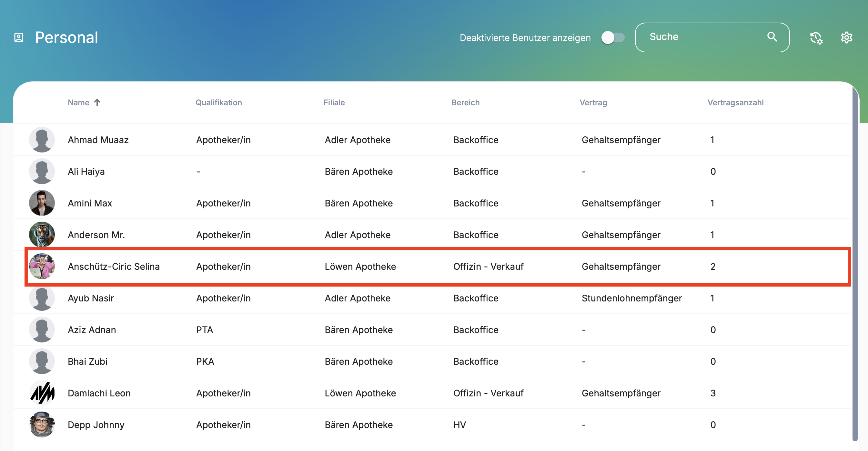868x451 pixels.
Task: Click the Bereich column header
Action: tap(465, 102)
